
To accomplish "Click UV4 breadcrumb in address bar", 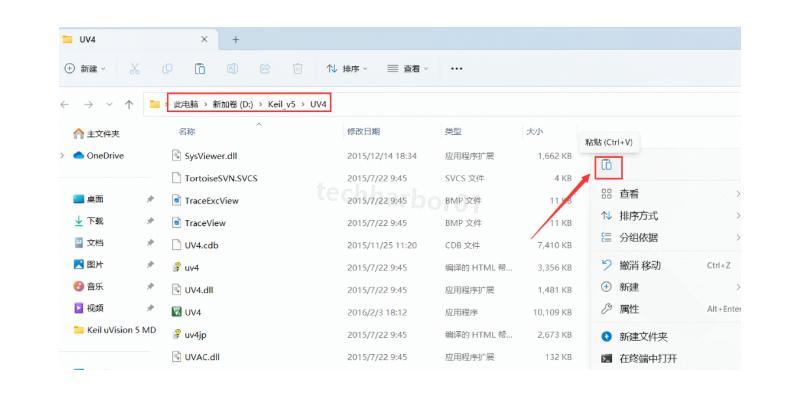I will (318, 104).
